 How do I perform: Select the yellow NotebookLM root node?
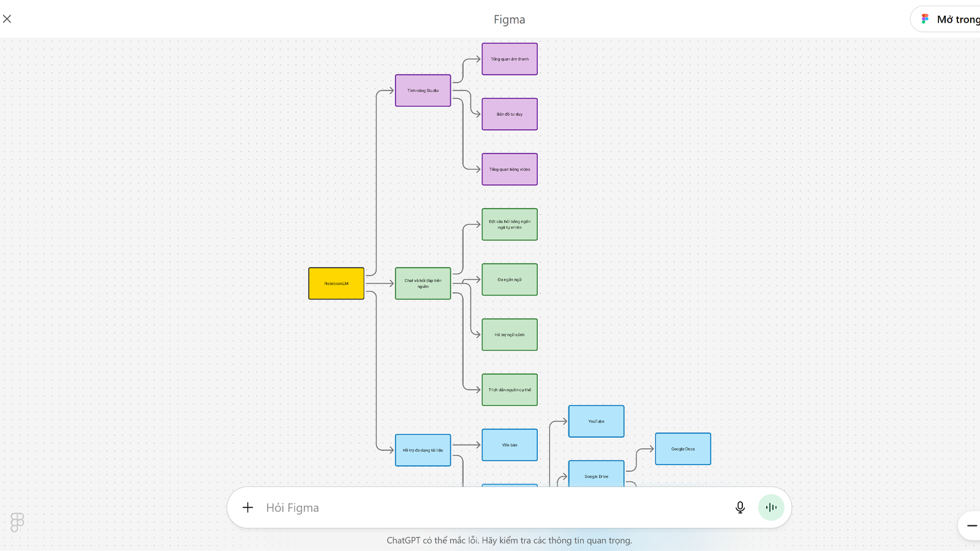336,283
